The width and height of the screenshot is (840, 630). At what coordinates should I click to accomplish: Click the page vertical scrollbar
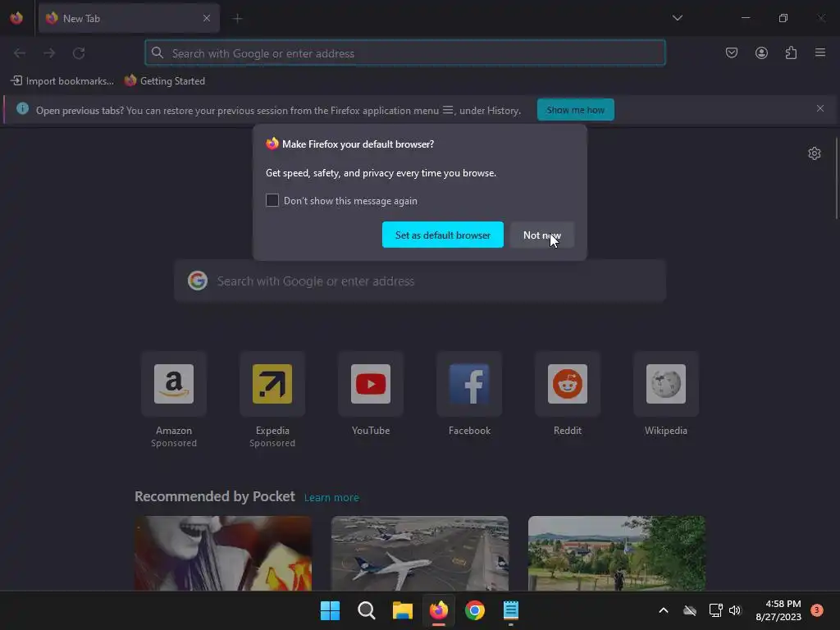[x=837, y=178]
